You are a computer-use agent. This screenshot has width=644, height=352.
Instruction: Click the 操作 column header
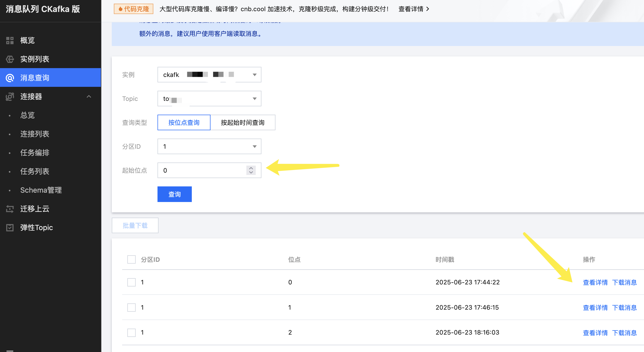[589, 259]
